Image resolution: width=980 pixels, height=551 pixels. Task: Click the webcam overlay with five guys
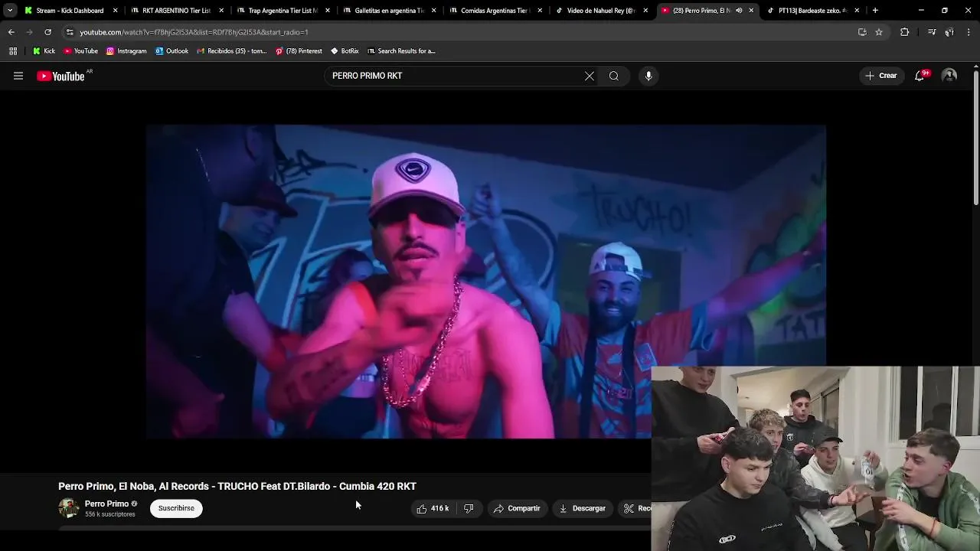pyautogui.click(x=815, y=458)
